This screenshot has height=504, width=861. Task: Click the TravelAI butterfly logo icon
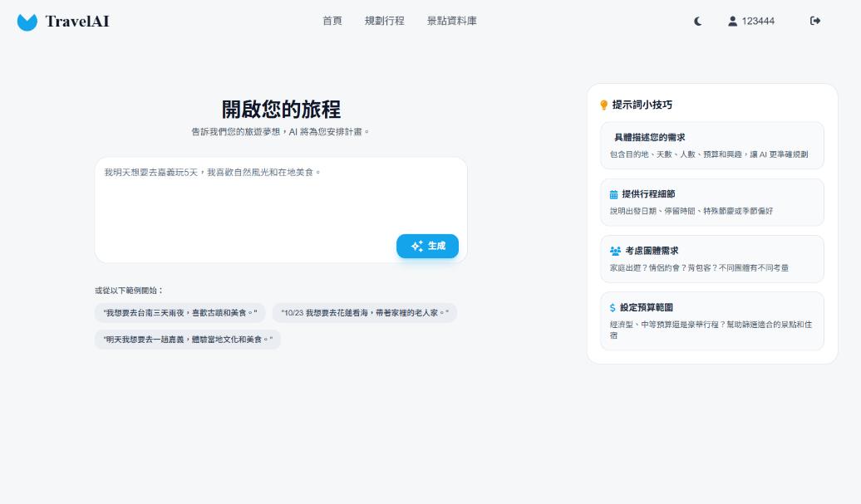click(x=27, y=22)
